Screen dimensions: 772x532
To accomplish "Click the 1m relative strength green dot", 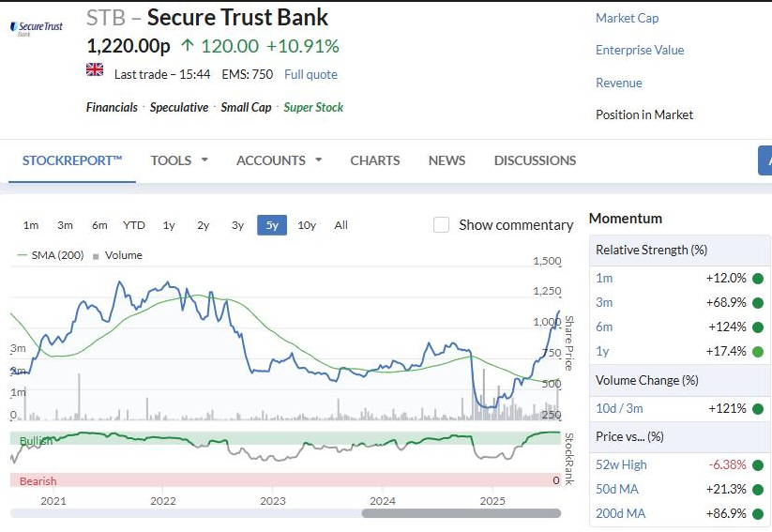I will pyautogui.click(x=758, y=279).
